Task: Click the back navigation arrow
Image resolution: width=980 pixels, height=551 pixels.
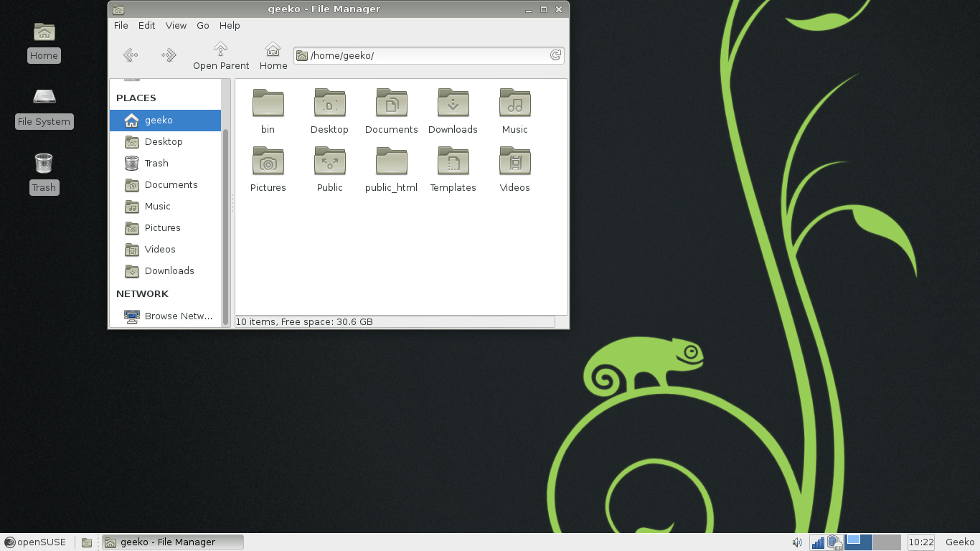Action: point(130,55)
